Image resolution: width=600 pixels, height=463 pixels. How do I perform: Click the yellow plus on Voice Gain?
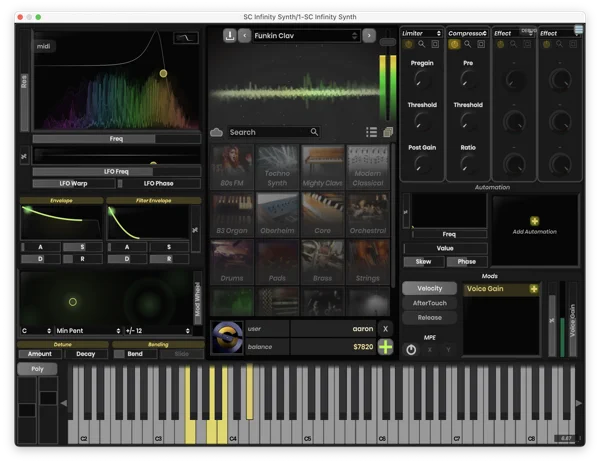(534, 289)
